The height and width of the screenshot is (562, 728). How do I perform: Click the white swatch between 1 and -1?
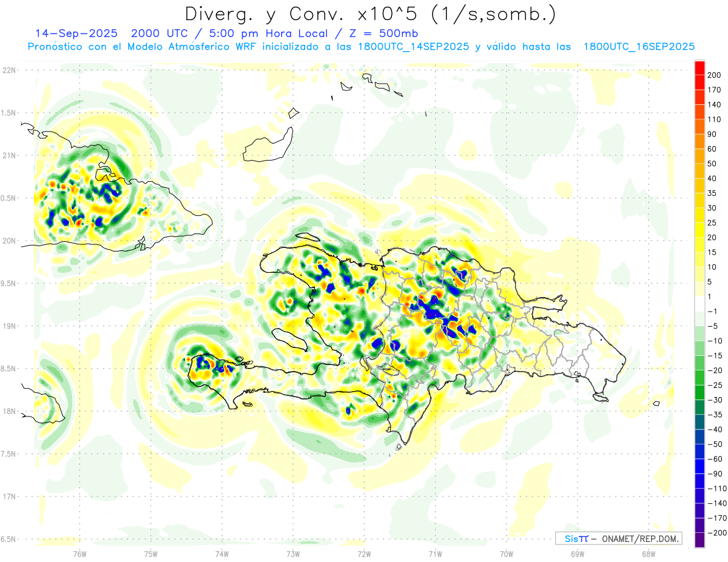[x=699, y=304]
